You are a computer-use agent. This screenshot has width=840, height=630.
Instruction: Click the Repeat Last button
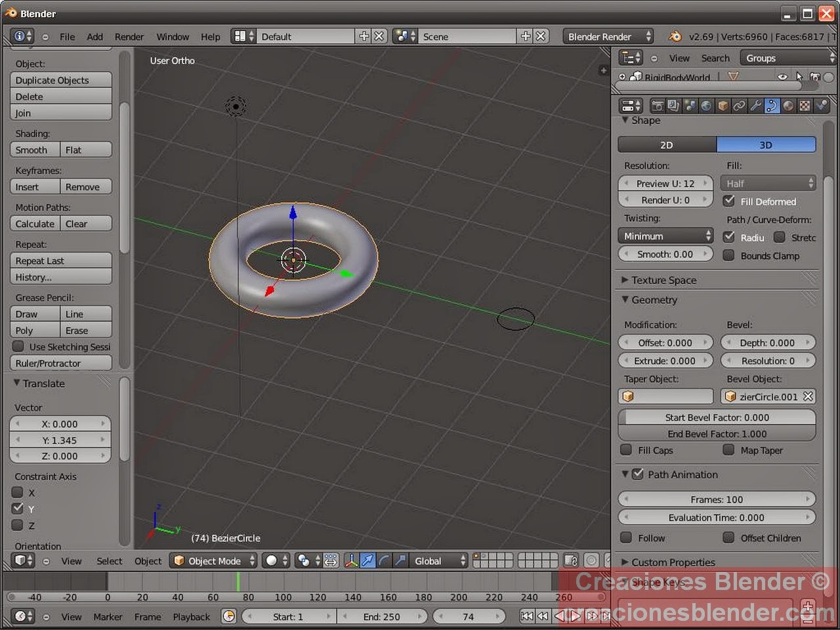point(60,261)
